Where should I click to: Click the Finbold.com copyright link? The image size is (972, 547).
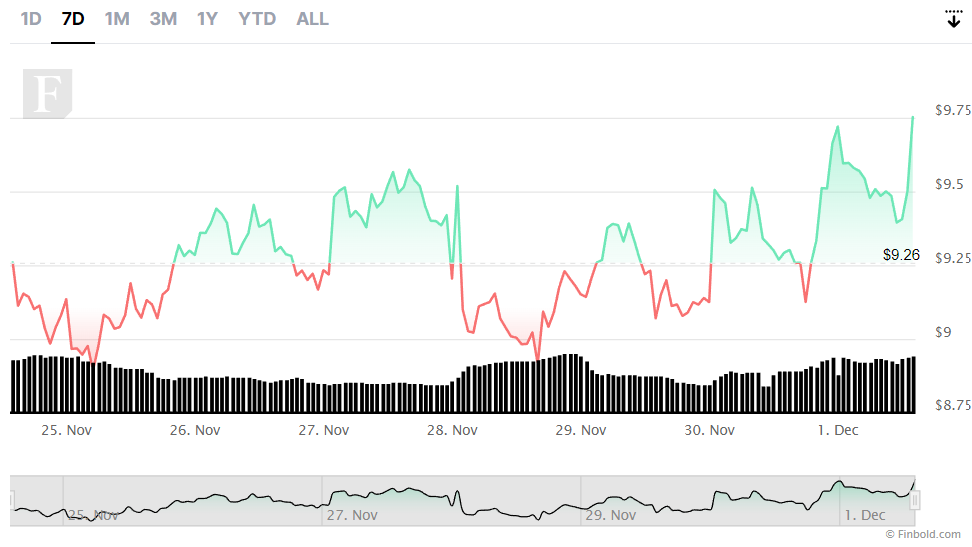tap(923, 534)
